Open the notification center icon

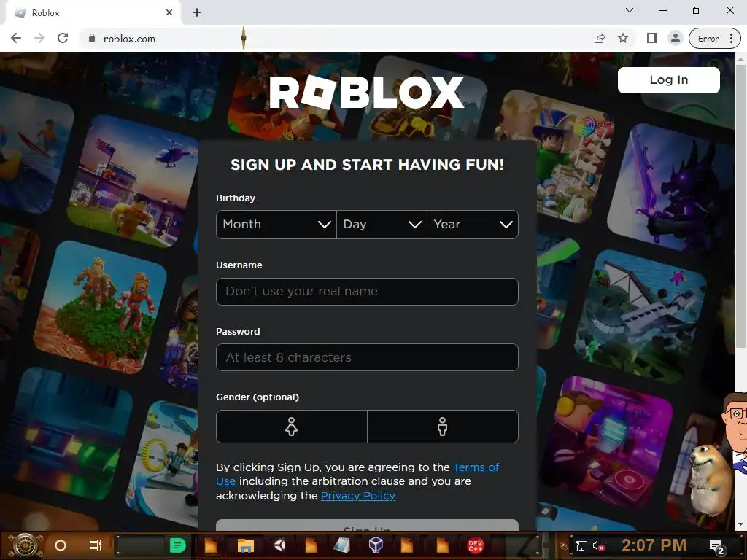[716, 547]
